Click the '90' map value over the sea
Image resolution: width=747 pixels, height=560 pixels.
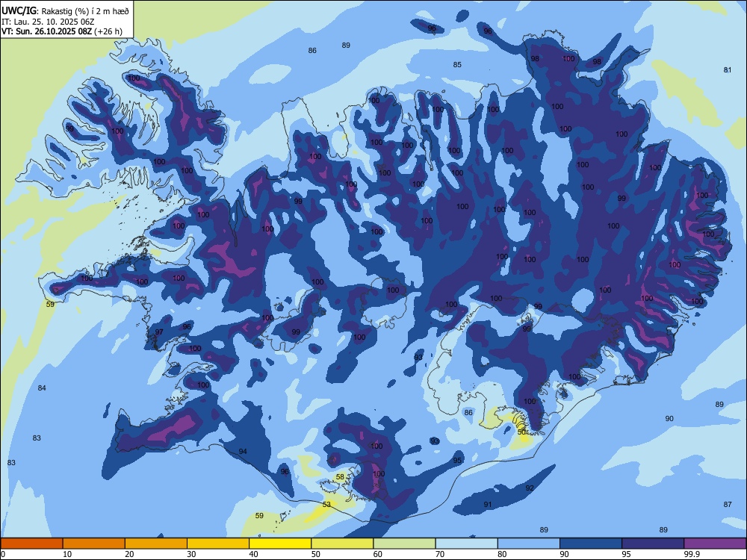(x=669, y=419)
